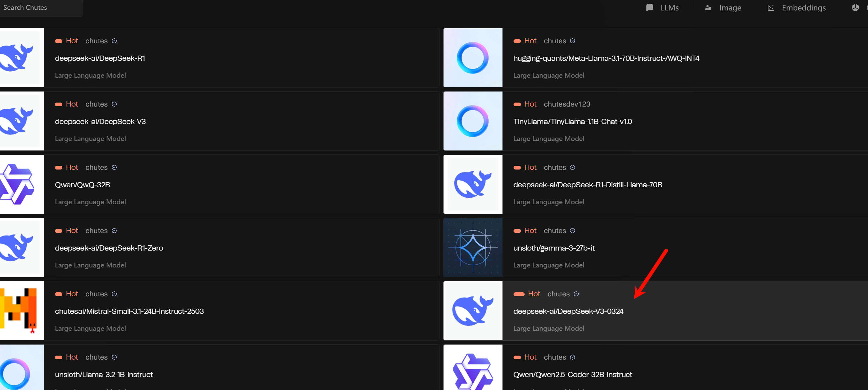Click verified badge in Llama-3.2-1B-Instruct row
Screen dimensions: 868x390
pyautogui.click(x=114, y=357)
